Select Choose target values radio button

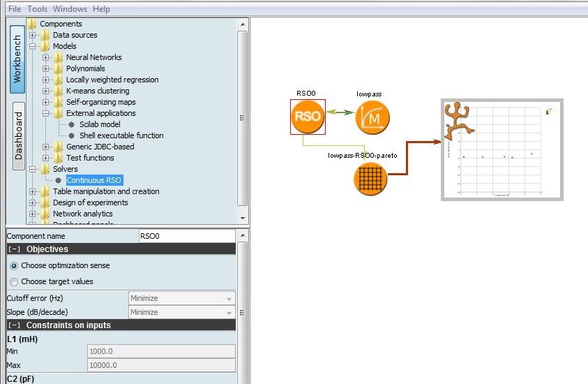(14, 282)
